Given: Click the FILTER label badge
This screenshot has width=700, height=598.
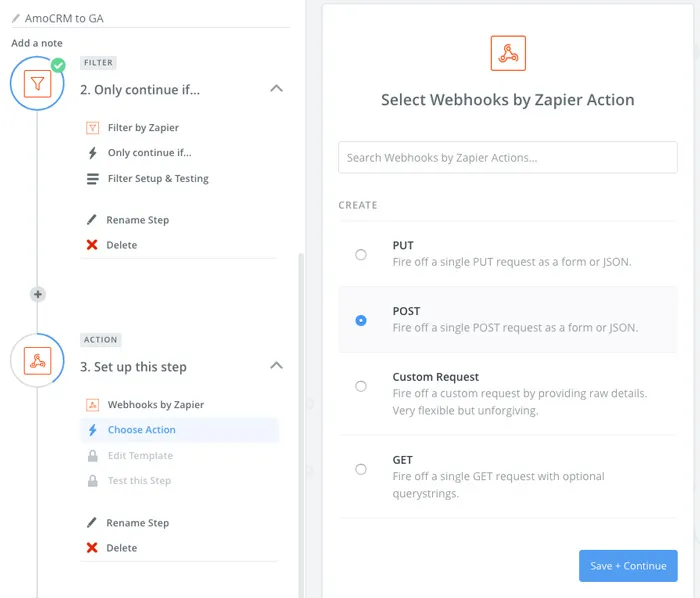Looking at the screenshot, I should [98, 63].
